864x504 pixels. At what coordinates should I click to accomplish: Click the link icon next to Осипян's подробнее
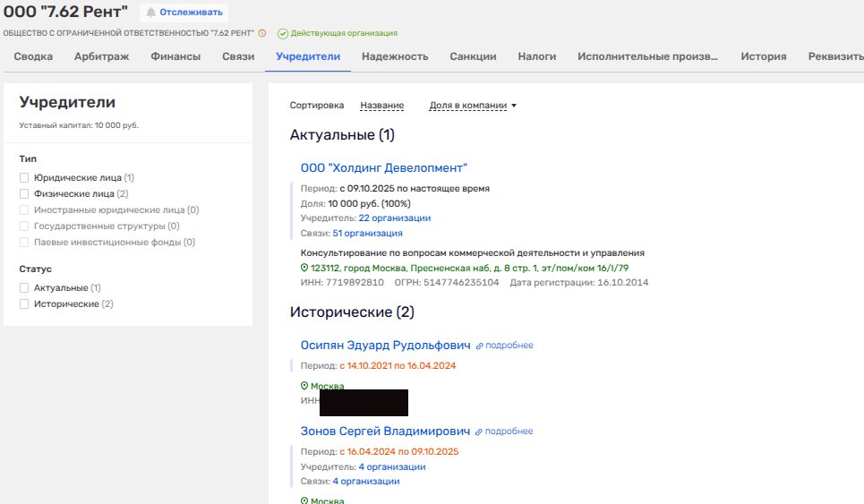480,346
